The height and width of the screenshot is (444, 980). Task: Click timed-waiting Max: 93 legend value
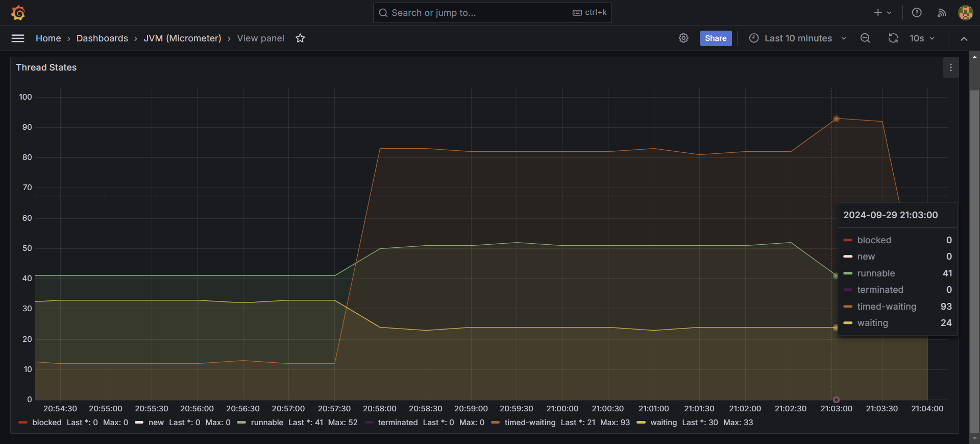pyautogui.click(x=615, y=423)
